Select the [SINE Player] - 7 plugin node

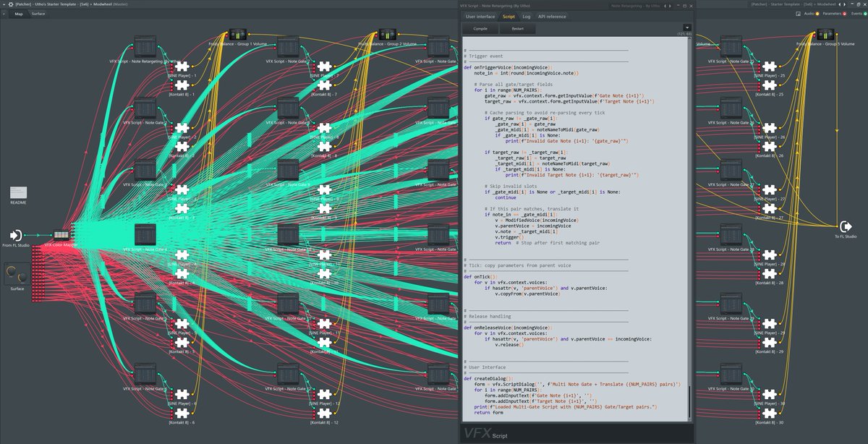point(324,67)
